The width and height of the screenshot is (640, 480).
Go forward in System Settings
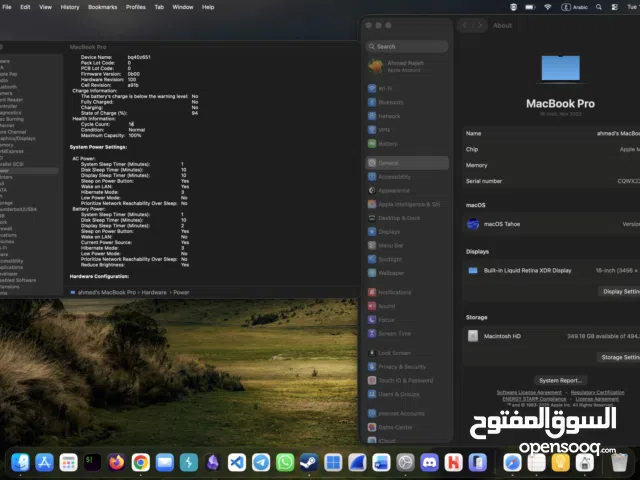tap(480, 25)
